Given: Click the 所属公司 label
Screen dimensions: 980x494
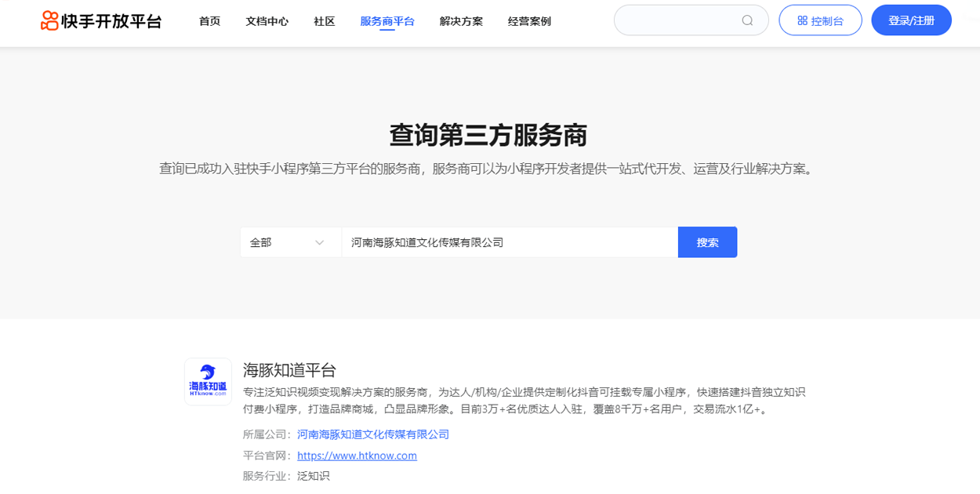Looking at the screenshot, I should coord(267,434).
